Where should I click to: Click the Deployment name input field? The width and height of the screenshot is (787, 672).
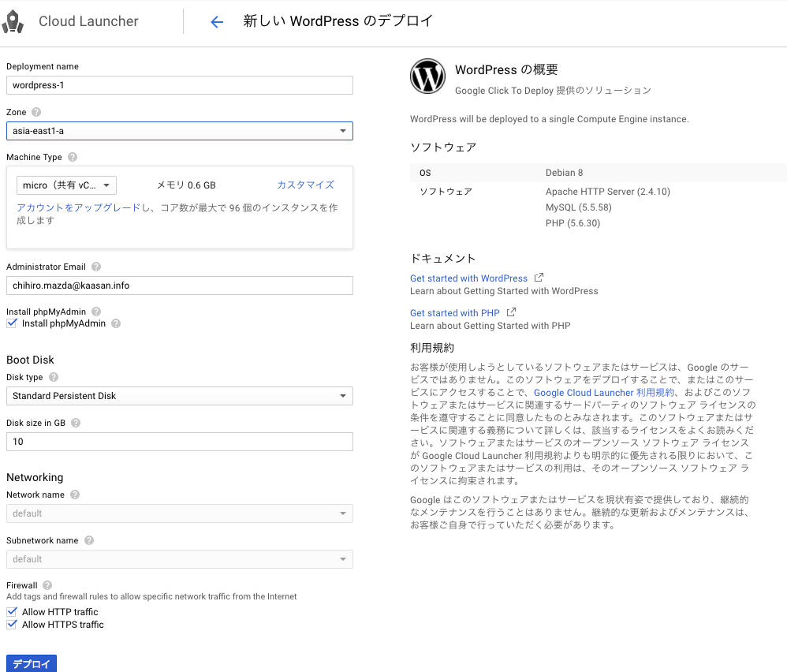[x=179, y=85]
